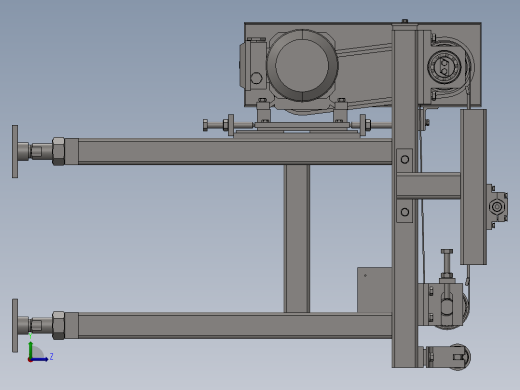
Task: Select the motor junction box left of the motor
Action: coord(253,64)
